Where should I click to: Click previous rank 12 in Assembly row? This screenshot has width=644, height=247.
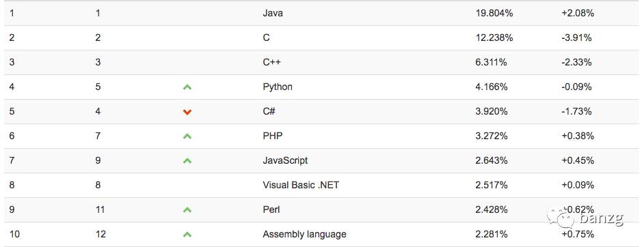click(100, 234)
